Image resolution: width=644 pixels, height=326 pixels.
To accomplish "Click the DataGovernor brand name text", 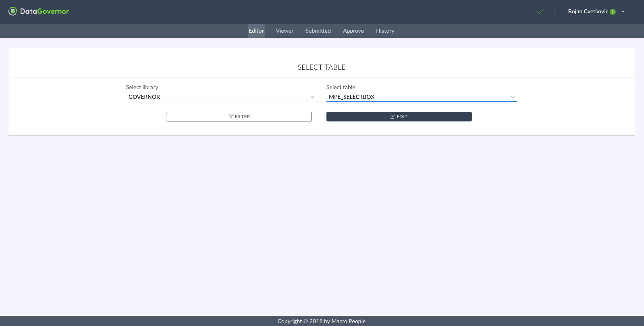I will 45,11.
